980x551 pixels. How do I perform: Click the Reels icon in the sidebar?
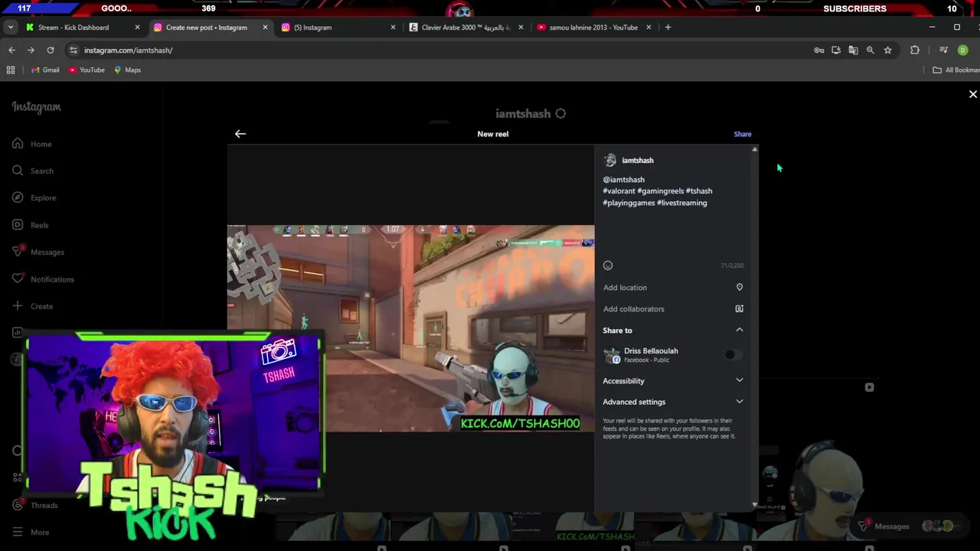18,225
